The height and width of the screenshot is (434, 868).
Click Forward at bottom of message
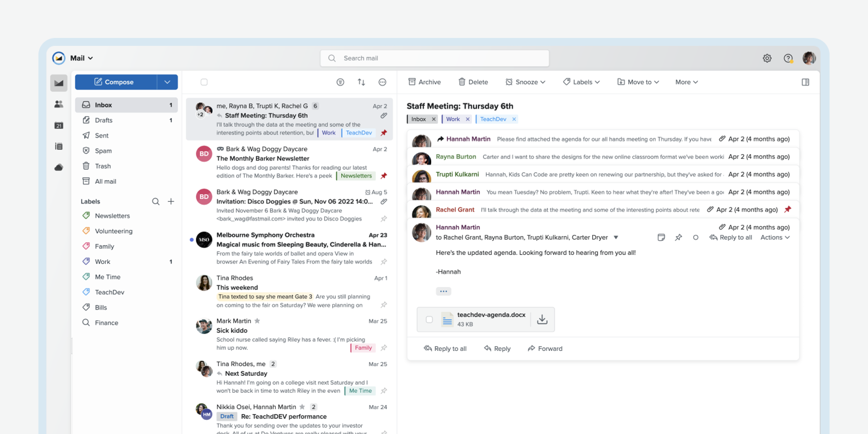pyautogui.click(x=545, y=349)
